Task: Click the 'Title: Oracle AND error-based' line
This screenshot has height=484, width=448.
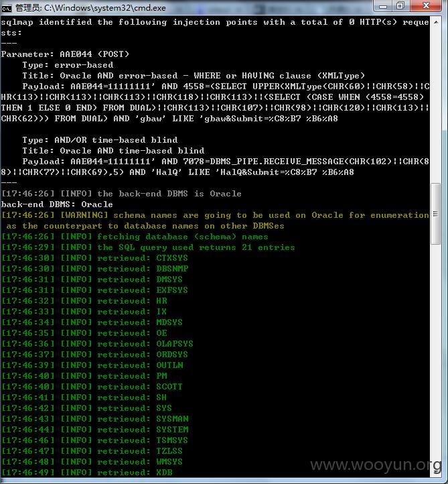Action: (x=194, y=76)
